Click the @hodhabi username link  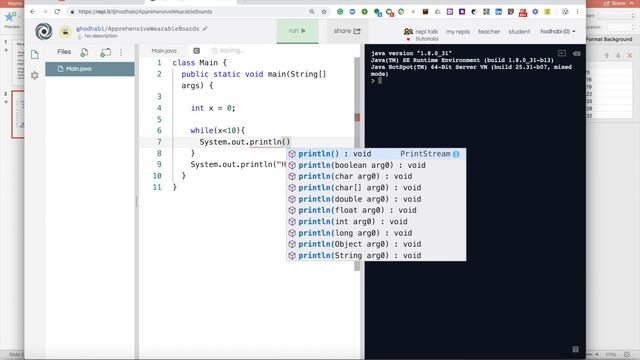click(90, 29)
